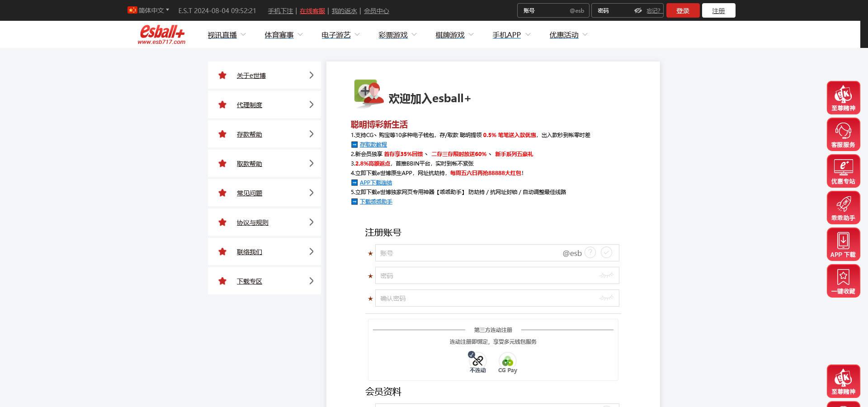Click the esball+ logo
The width and height of the screenshot is (868, 407).
coord(162,34)
